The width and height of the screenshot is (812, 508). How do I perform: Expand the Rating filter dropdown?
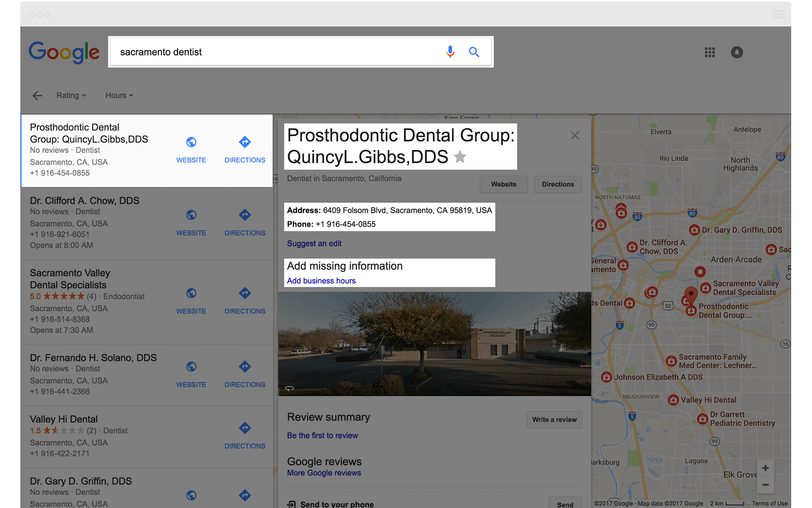click(x=71, y=96)
